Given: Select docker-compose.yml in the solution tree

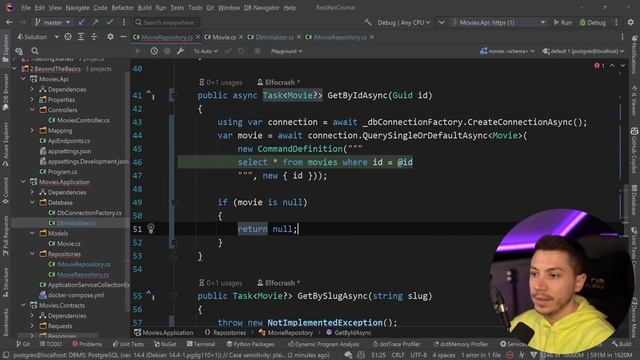Looking at the screenshot, I should pyautogui.click(x=71, y=295).
